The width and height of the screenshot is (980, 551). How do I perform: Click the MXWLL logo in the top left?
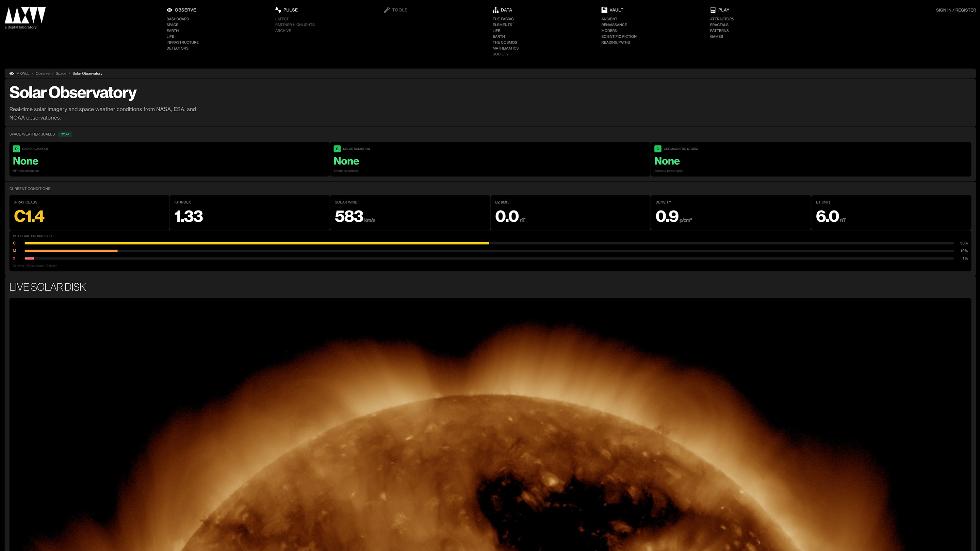(24, 16)
